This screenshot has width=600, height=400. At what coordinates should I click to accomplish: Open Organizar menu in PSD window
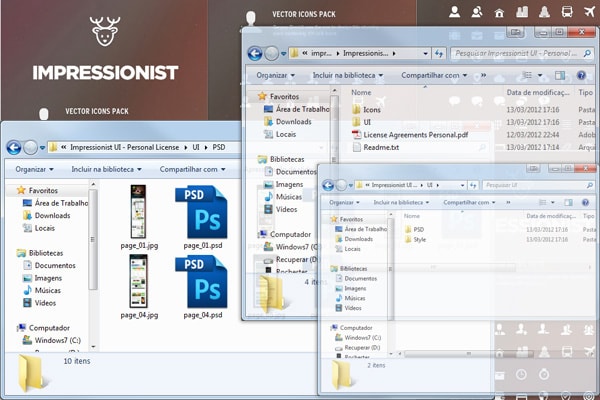pyautogui.click(x=34, y=169)
